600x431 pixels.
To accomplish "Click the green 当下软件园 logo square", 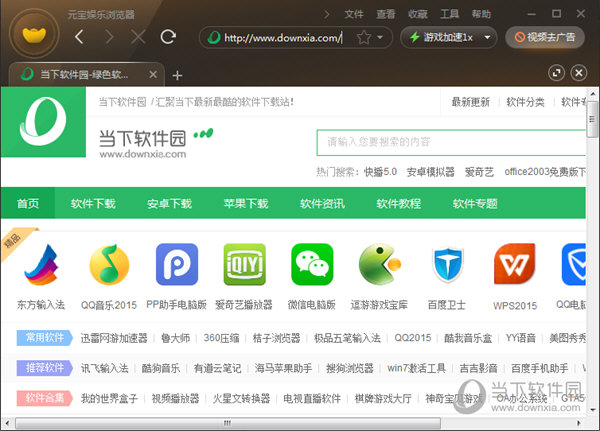I will 43,122.
